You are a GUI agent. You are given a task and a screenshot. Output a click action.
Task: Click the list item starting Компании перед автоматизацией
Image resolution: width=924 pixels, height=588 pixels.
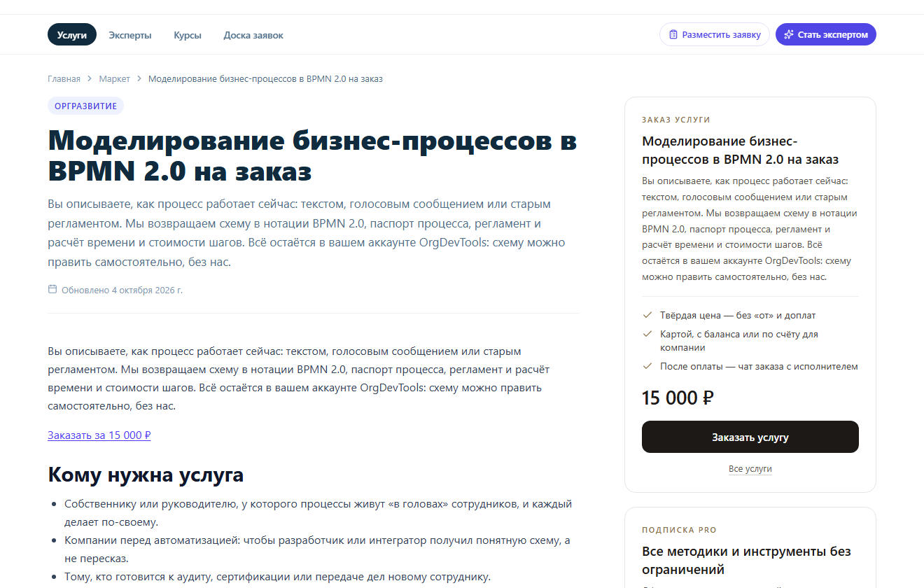click(317, 549)
